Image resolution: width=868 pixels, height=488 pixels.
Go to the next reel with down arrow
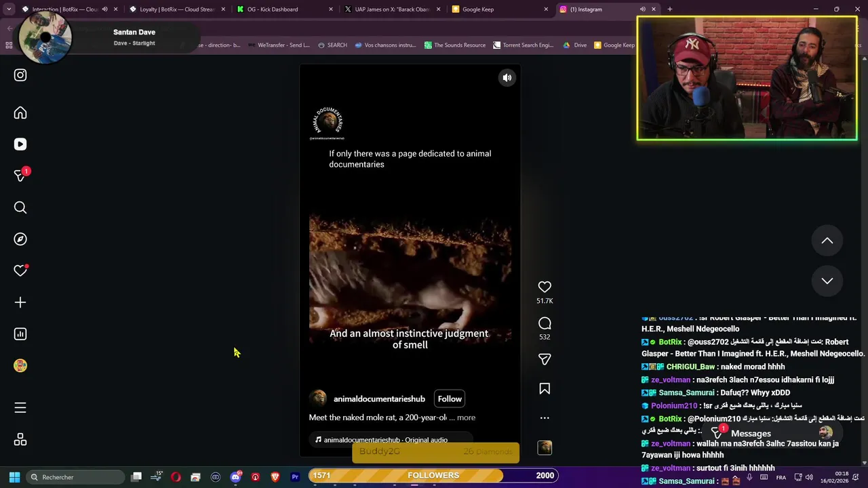[x=827, y=281]
